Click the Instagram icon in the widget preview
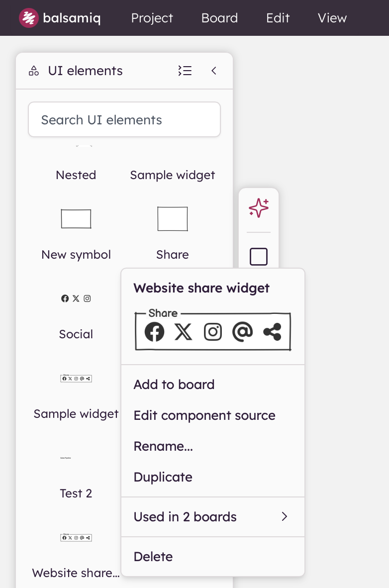Image resolution: width=389 pixels, height=588 pixels. coord(213,332)
